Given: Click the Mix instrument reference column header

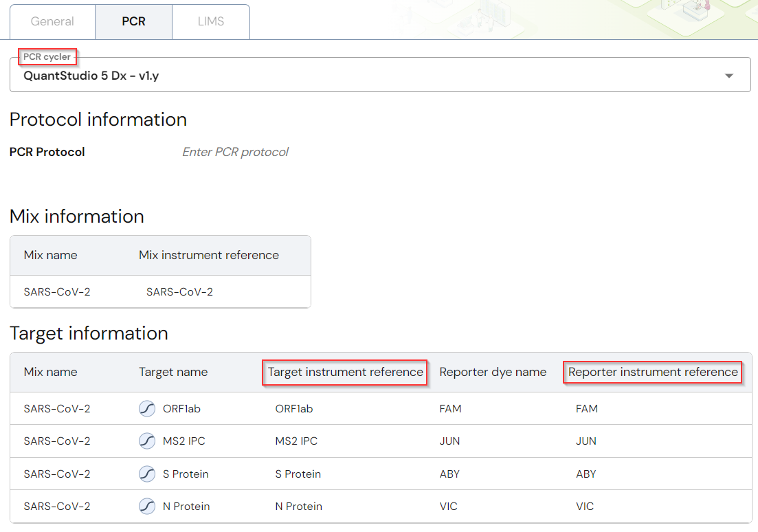Looking at the screenshot, I should [209, 256].
